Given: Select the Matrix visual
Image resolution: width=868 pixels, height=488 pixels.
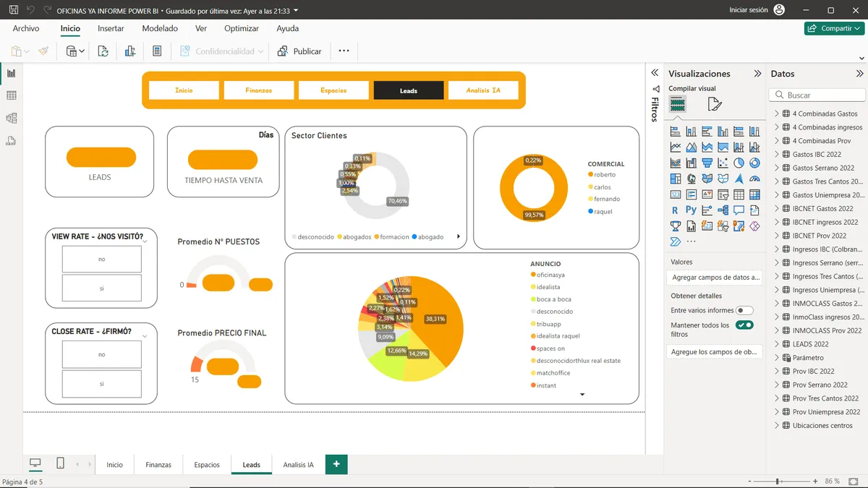Looking at the screenshot, I should tap(755, 194).
